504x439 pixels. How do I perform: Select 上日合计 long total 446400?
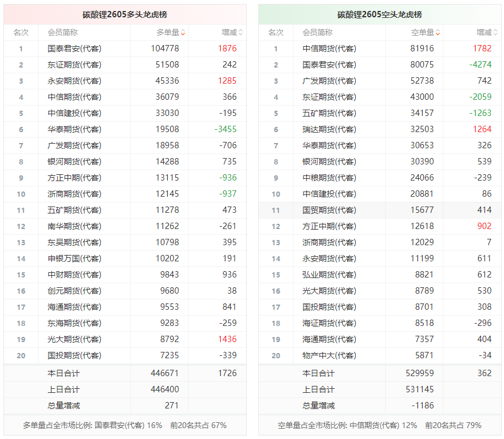coord(164,389)
